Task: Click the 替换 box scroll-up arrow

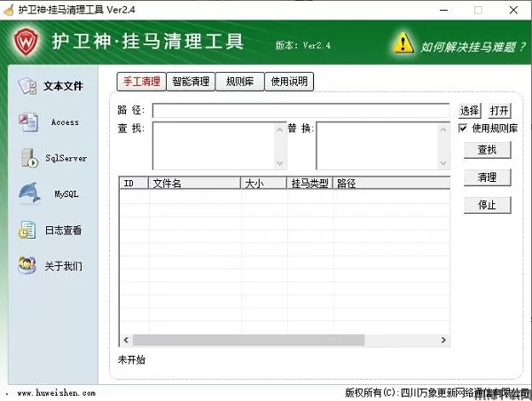Action: pos(443,130)
